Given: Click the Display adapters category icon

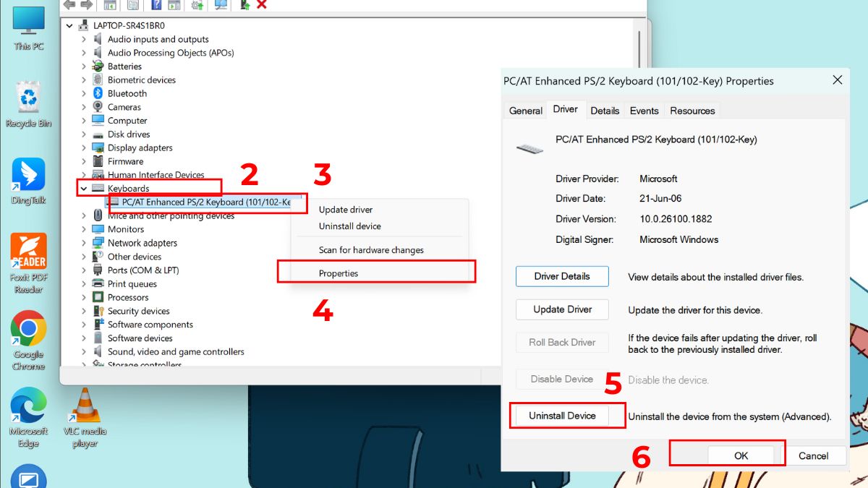Looking at the screenshot, I should coord(98,147).
